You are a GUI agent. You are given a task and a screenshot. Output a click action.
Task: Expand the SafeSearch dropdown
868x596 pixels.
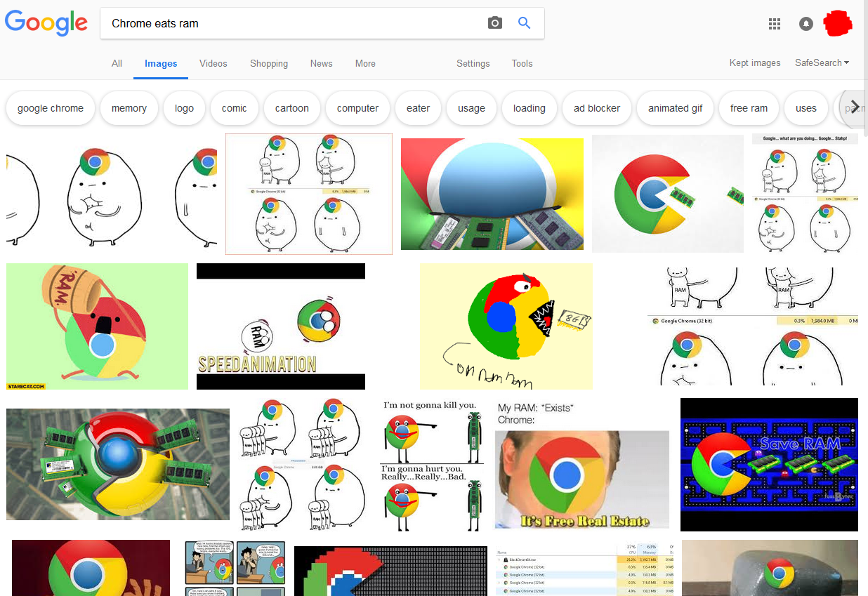pyautogui.click(x=822, y=62)
